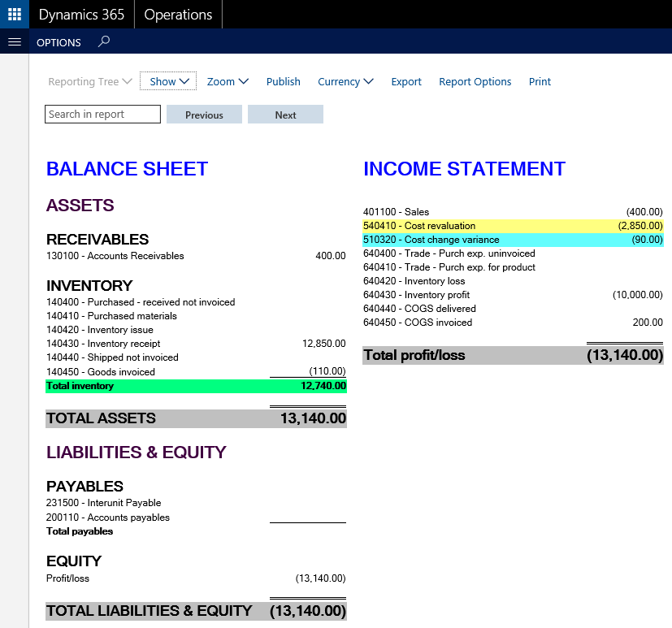Open the OPTIONS menu tab

pos(59,42)
